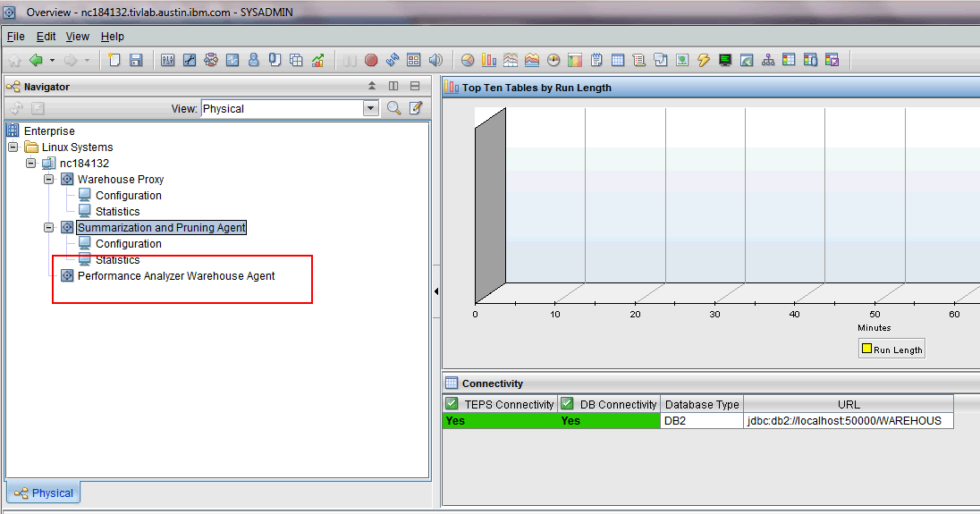Select Summarization and Pruning Agent

pyautogui.click(x=161, y=227)
